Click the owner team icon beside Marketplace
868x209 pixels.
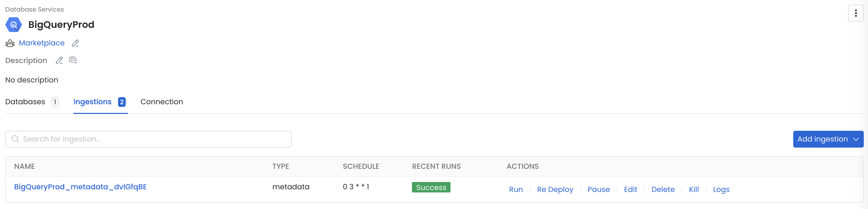coord(10,43)
